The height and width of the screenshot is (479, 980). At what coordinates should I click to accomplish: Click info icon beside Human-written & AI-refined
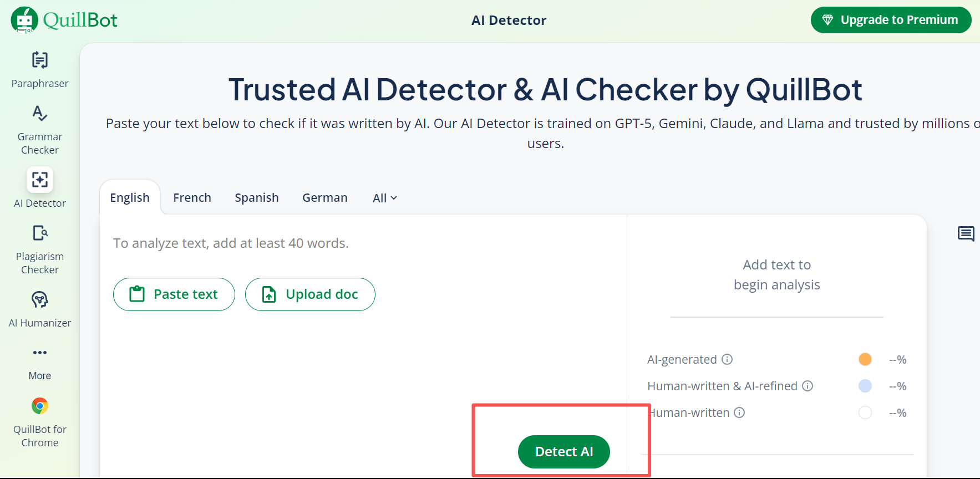click(808, 386)
